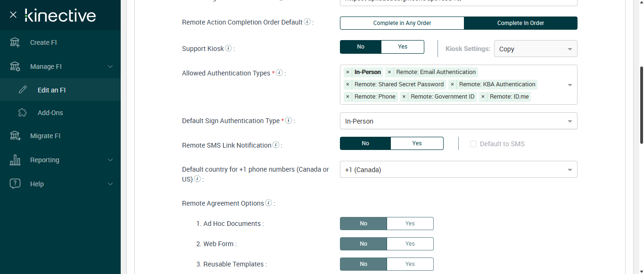Image resolution: width=644 pixels, height=274 pixels.
Task: Click info icon next to Allowed Authentication Types
Action: [x=279, y=73]
